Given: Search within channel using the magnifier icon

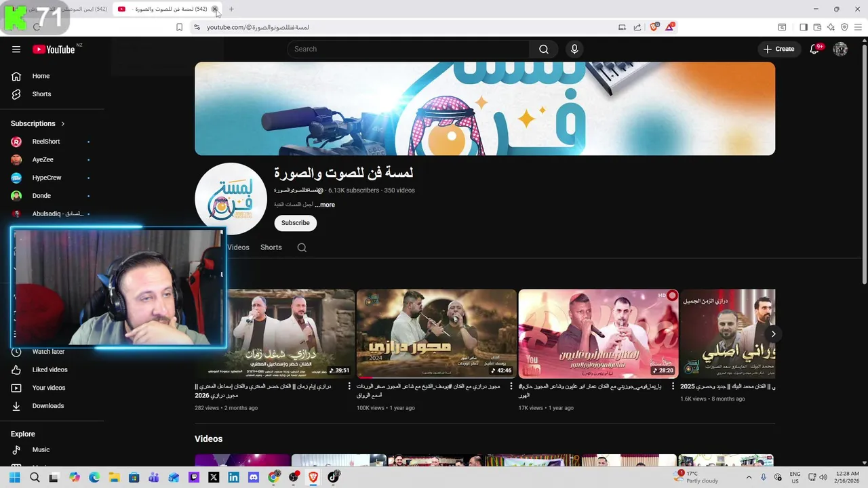Looking at the screenshot, I should [302, 247].
